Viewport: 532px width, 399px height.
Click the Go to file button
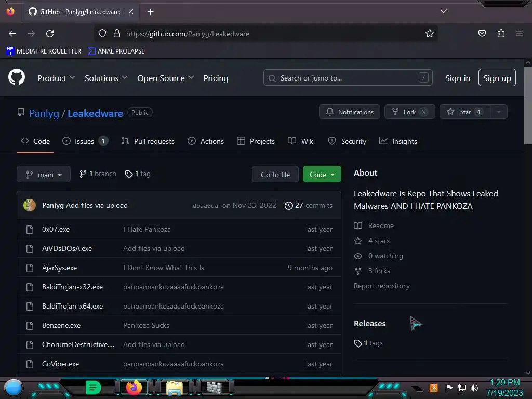pos(275,174)
